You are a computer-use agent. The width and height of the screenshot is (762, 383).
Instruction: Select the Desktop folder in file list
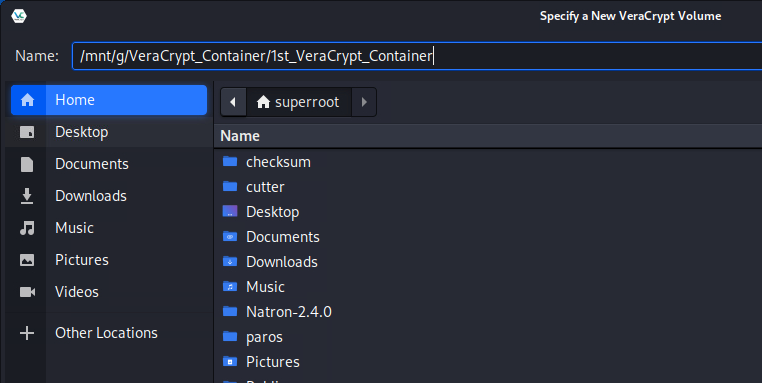pos(488,212)
